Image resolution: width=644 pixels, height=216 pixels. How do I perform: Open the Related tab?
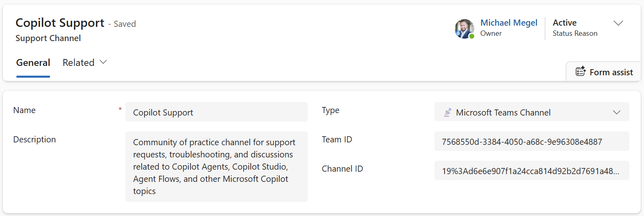tap(79, 63)
